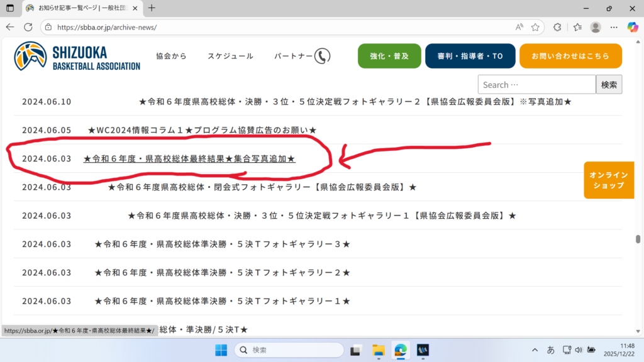
Task: Click the green 強化・普及 button
Action: pyautogui.click(x=389, y=56)
